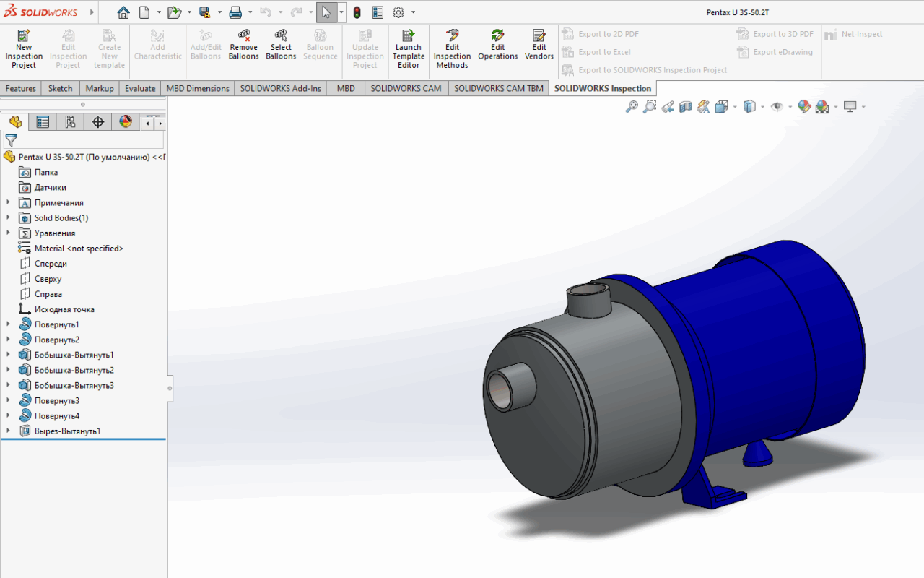Switch to ConfigurationManager tab
This screenshot has width=924, height=578.
tap(70, 122)
